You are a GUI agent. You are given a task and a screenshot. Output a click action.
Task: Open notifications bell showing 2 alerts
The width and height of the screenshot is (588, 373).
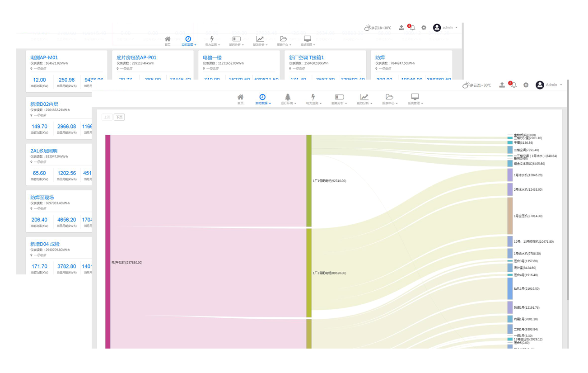tap(513, 85)
